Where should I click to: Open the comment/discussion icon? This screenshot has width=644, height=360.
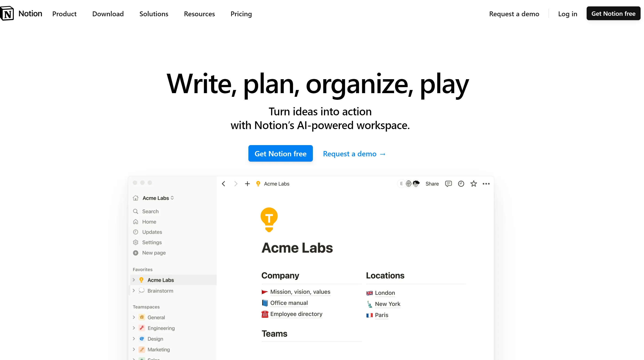tap(448, 183)
